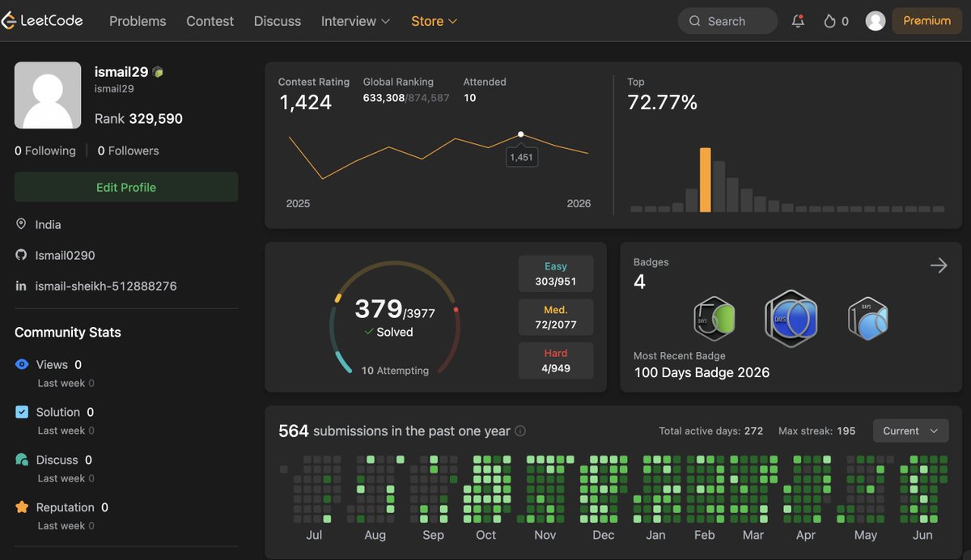Viewport: 971px width, 560px height.
Task: Click the 100 Days Badge 2026 label
Action: pos(702,372)
